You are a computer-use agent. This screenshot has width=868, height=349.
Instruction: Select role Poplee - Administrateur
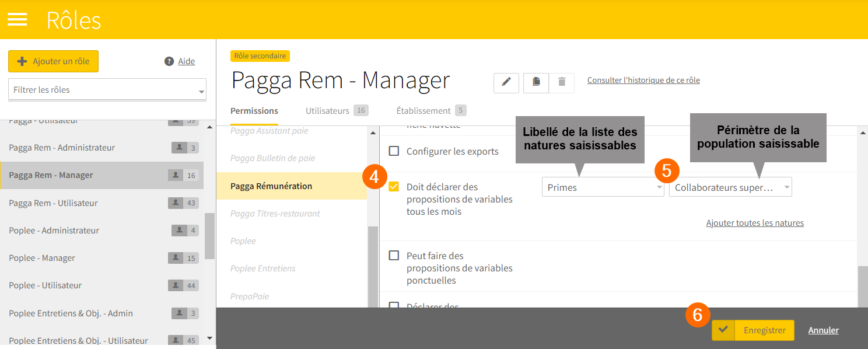coord(102,231)
